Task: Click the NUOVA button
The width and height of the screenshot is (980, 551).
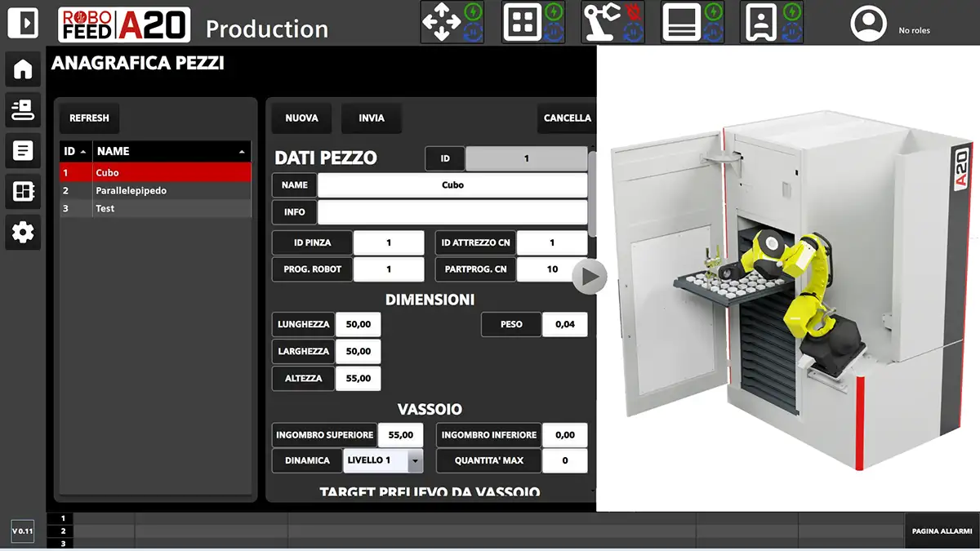Action: 301,118
